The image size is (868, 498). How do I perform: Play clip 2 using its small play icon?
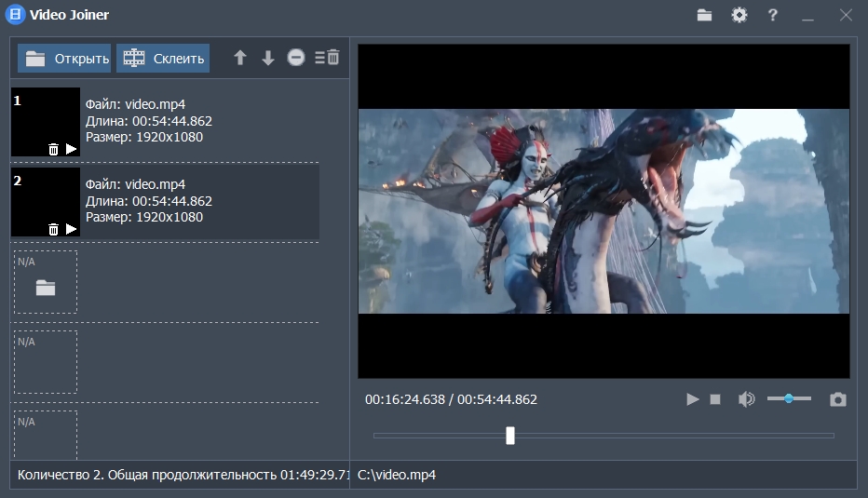[x=71, y=229]
